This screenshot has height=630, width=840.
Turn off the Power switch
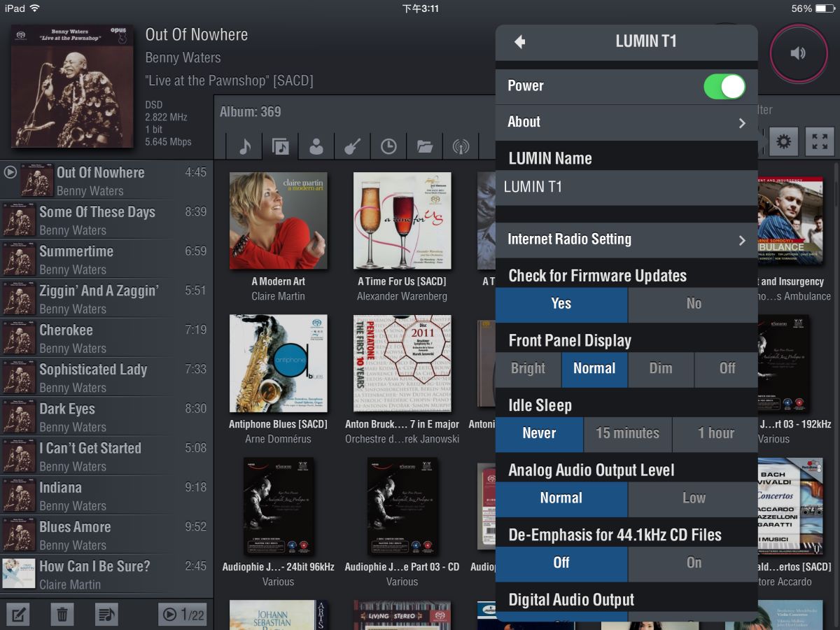[x=724, y=86]
